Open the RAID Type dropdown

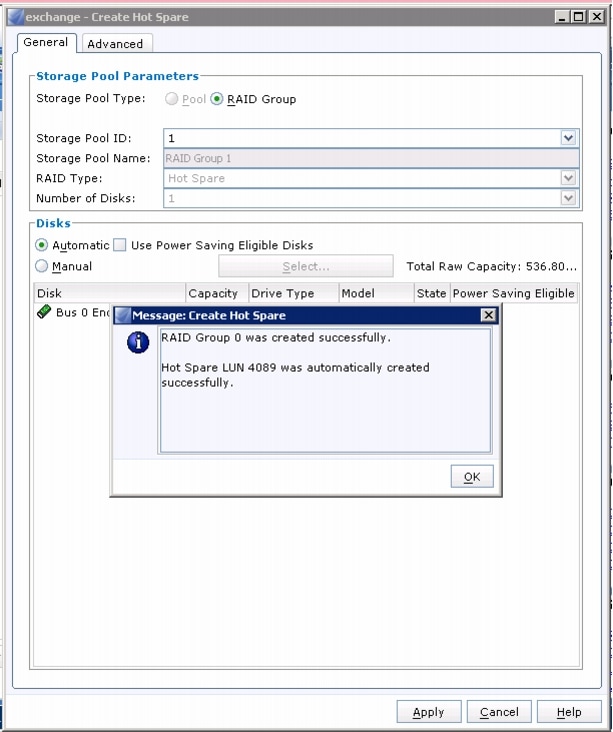[568, 178]
